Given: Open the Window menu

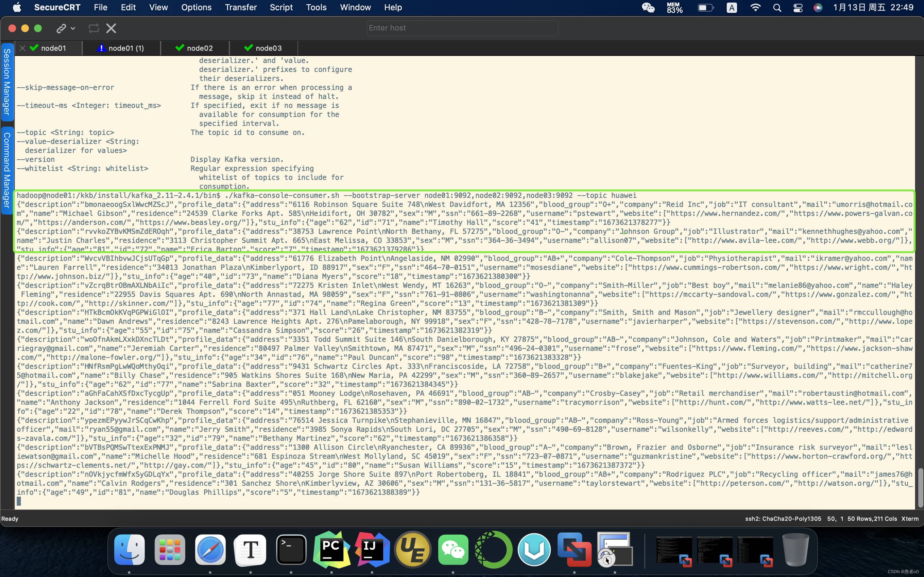Looking at the screenshot, I should (x=355, y=7).
